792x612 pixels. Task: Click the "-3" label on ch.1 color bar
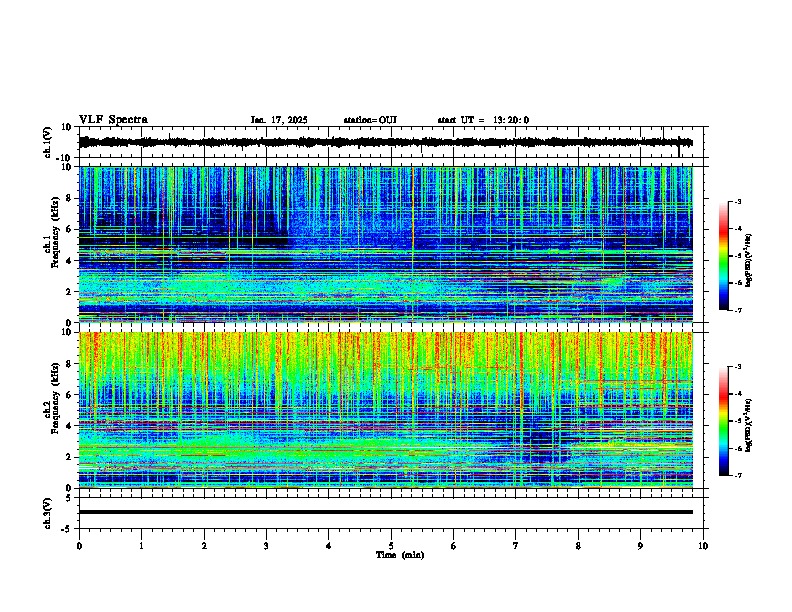coord(738,201)
